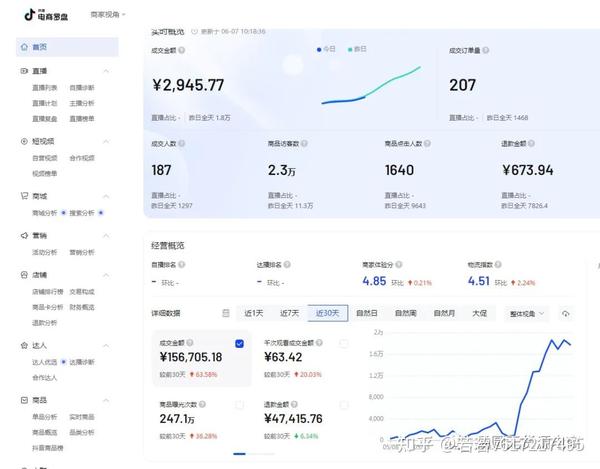Collapse the 短视频 sidebar section chevron
Screen dimensions: 600x469
coord(106,141)
